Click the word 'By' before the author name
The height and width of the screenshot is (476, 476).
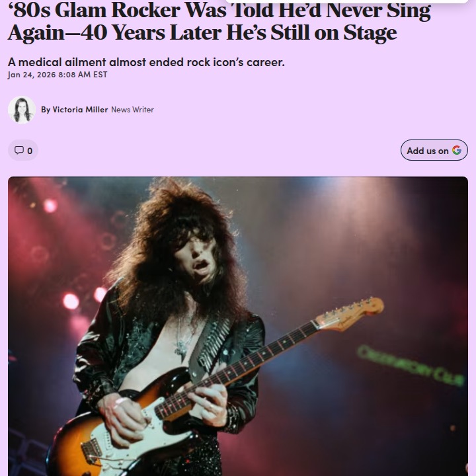[x=46, y=110]
